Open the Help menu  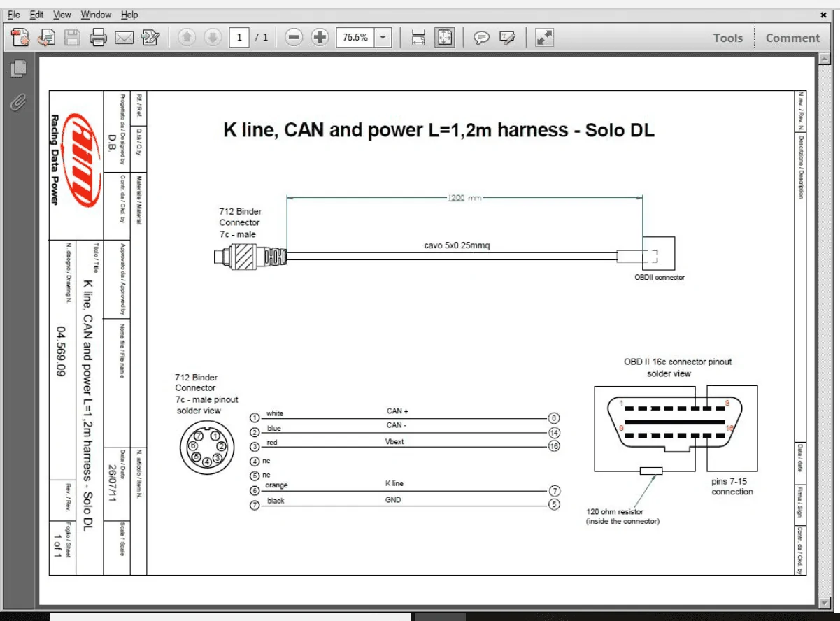pos(129,14)
